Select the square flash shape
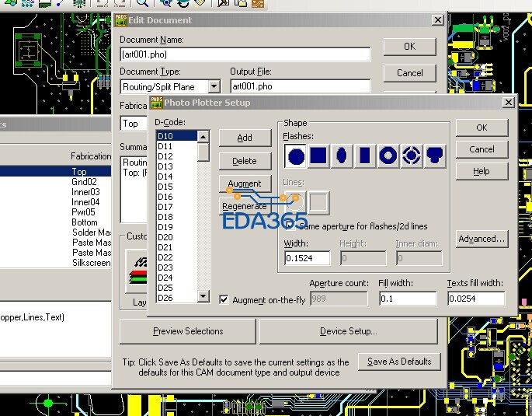This screenshot has width=532, height=416. point(318,156)
